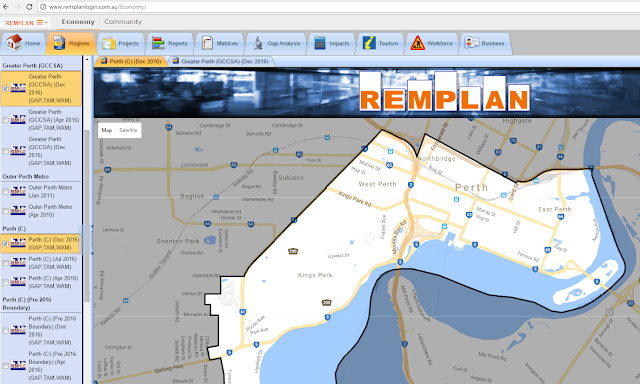Click Greater Perth (GCCSA) (Dec 2016) dataset icon
This screenshot has height=384, width=640.
[18, 88]
